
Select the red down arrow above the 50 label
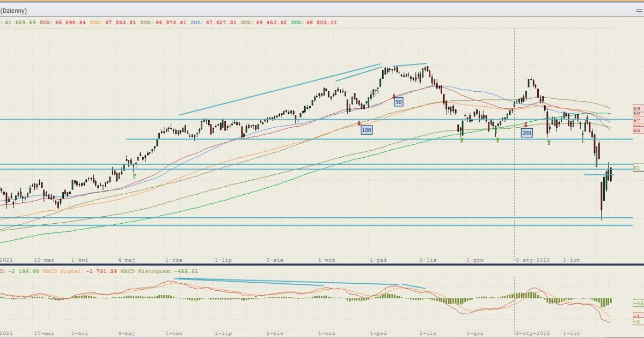(394, 95)
